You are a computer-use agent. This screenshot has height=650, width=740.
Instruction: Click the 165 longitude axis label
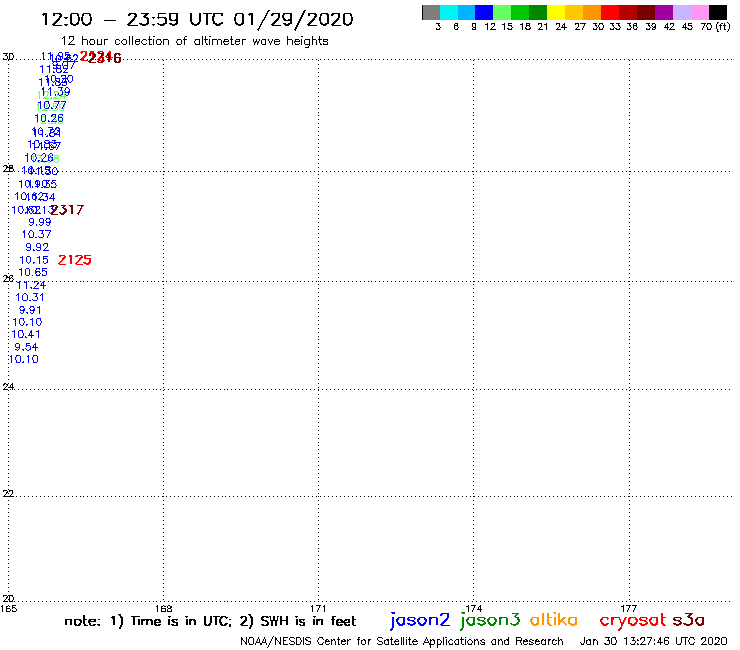tap(8, 608)
